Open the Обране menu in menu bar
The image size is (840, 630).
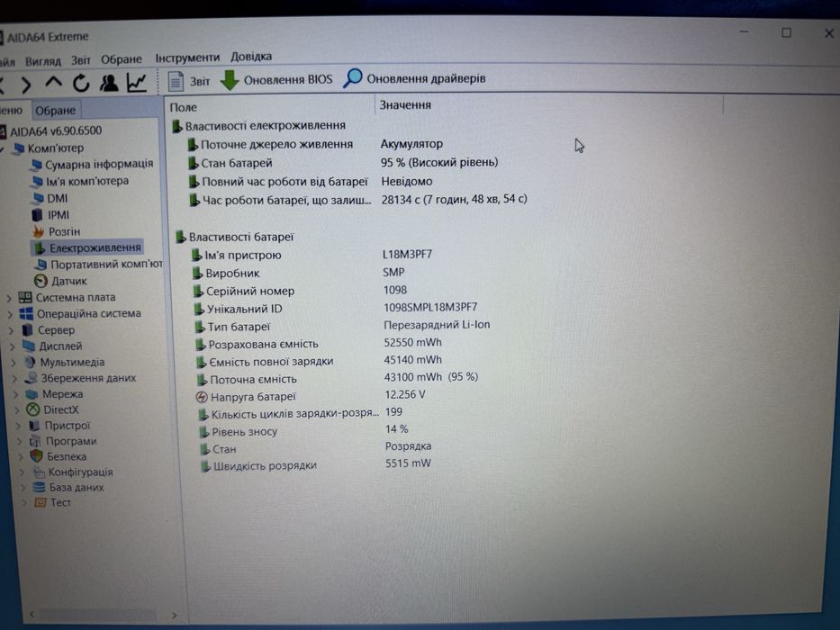click(x=122, y=58)
